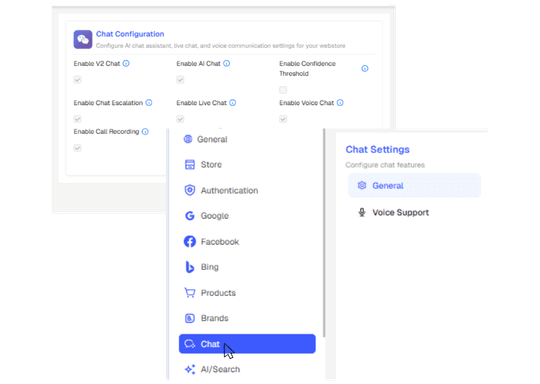Click the Voice Support microphone icon
Viewport: 540px width, 384px height.
click(x=362, y=212)
